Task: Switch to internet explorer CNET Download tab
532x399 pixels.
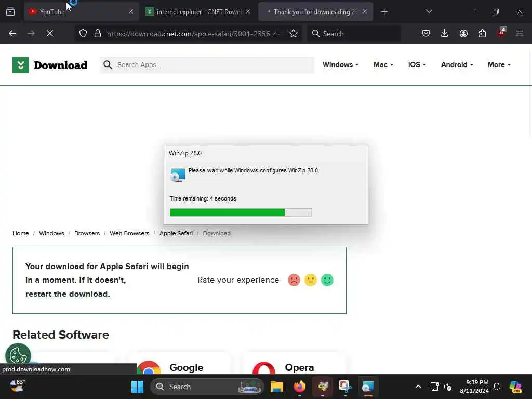Action: pos(198,12)
